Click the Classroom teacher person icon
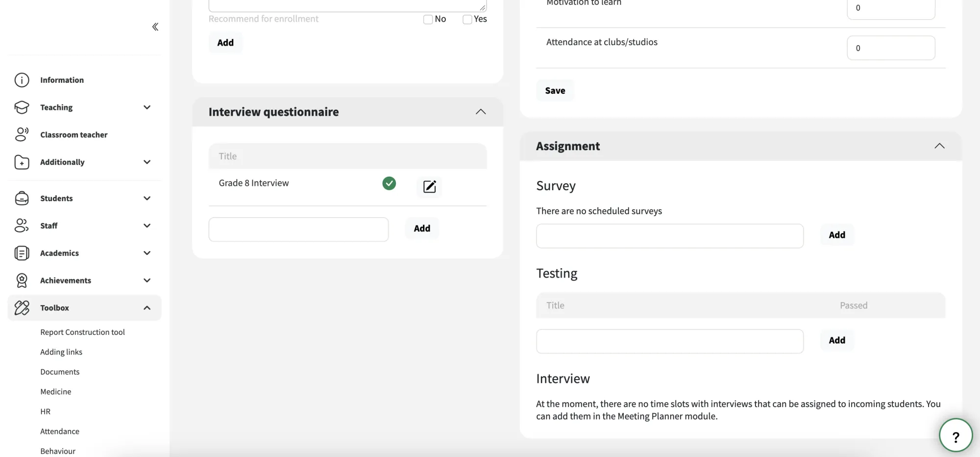This screenshot has height=457, width=980. click(22, 135)
